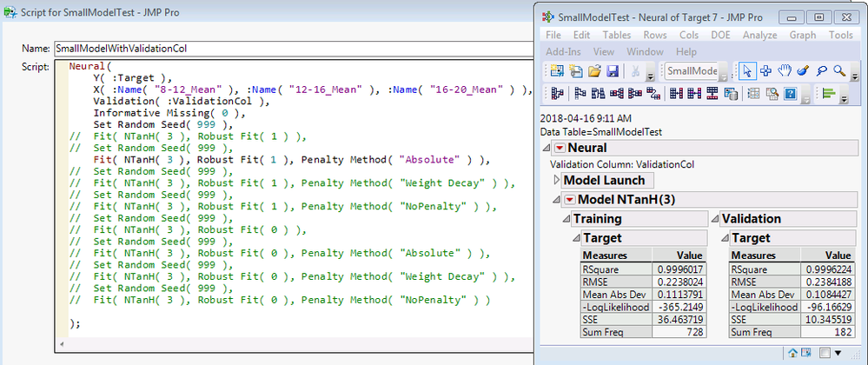Click the Validation RMSE value 0.2384188
This screenshot has height=365, width=868.
(x=826, y=281)
